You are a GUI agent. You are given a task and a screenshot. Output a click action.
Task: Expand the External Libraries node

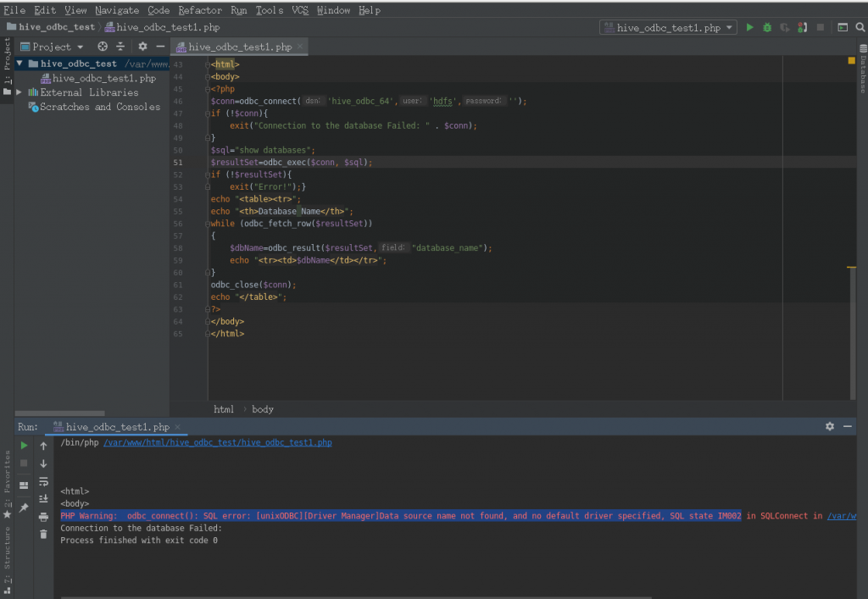coord(19,92)
